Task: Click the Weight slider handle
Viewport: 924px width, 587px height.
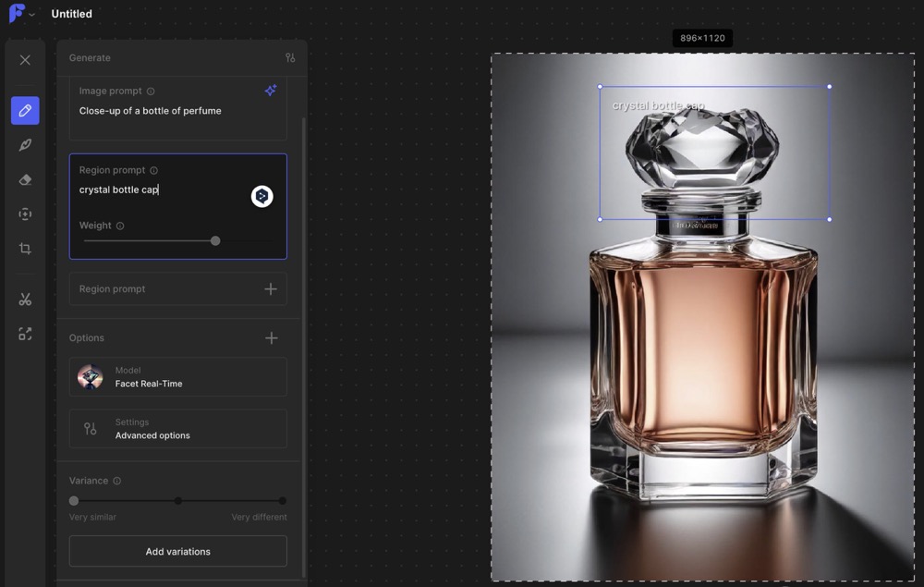Action: (x=215, y=241)
